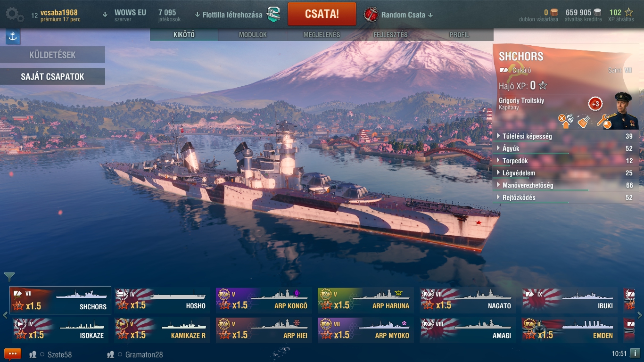644x362 pixels.
Task: Click the free XP star icon
Action: (x=628, y=13)
